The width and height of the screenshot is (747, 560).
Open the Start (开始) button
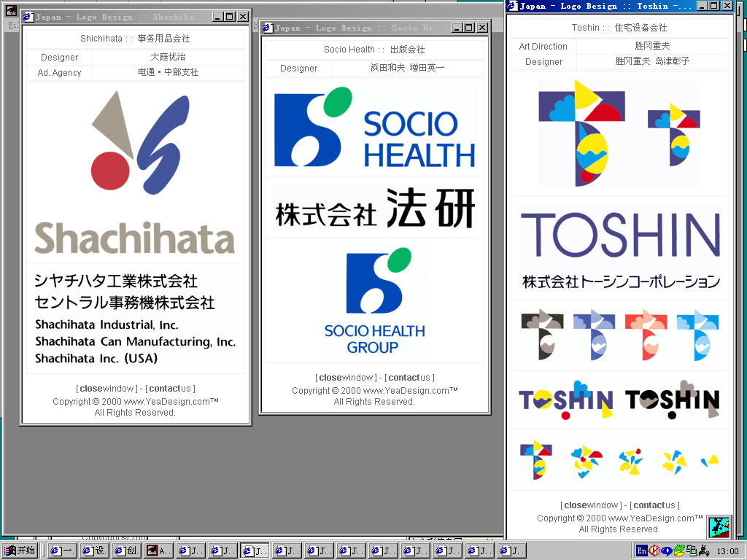coord(20,551)
